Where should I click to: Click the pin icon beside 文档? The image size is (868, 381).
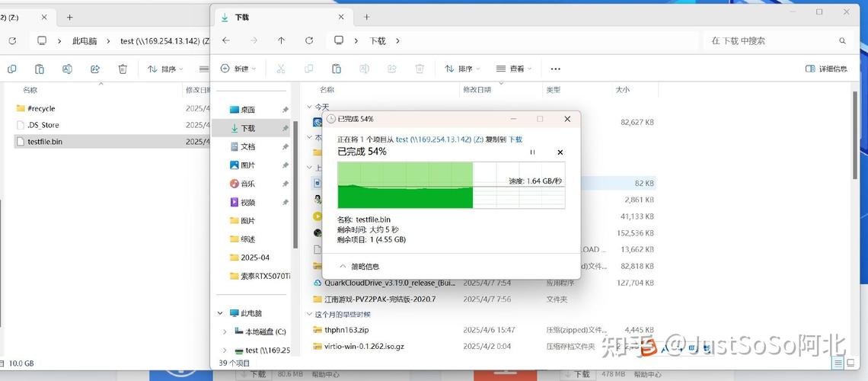click(x=285, y=147)
